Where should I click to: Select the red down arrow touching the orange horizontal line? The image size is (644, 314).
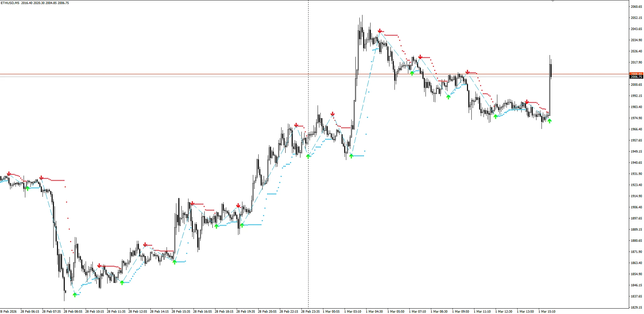467,72
